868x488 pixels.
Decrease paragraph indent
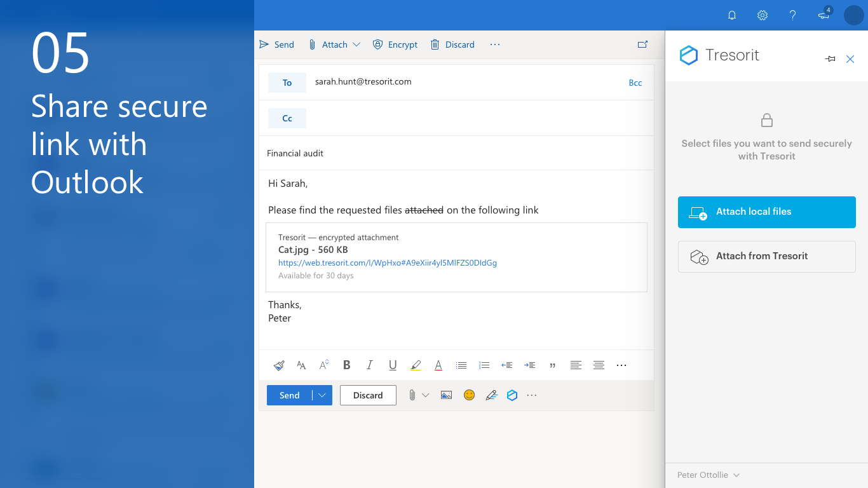point(507,365)
